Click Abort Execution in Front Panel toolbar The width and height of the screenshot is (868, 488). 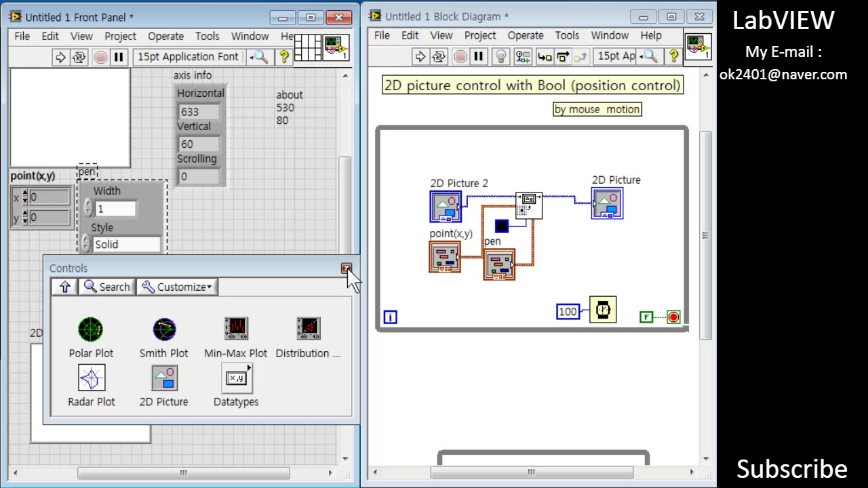point(100,57)
